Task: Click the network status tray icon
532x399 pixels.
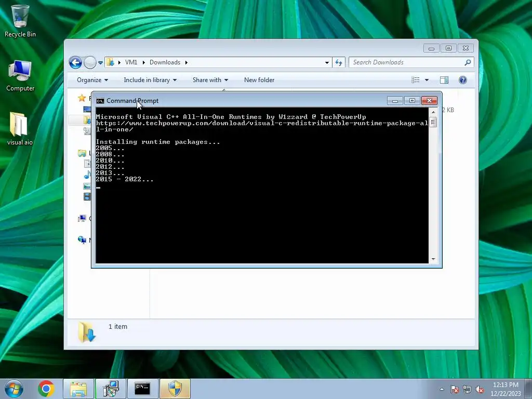Action: click(467, 390)
